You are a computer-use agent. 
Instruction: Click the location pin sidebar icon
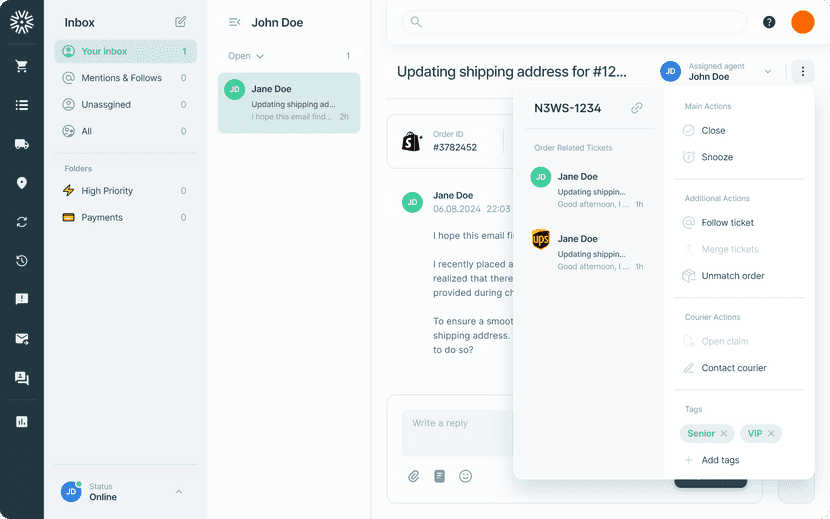tap(21, 183)
